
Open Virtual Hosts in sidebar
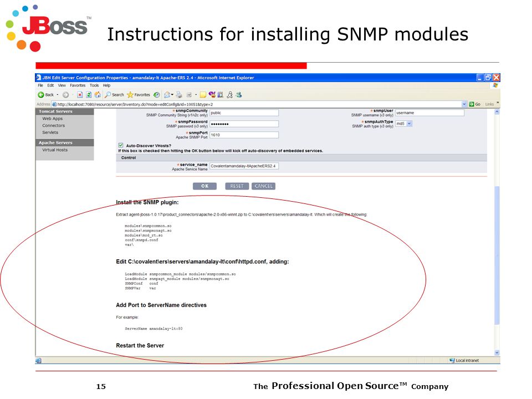55,150
